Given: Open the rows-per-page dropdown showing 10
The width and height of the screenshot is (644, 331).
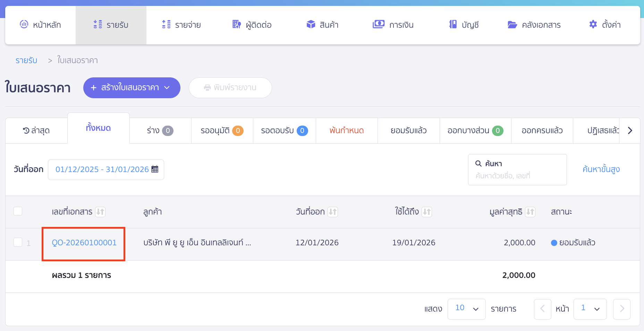Looking at the screenshot, I should click(466, 309).
